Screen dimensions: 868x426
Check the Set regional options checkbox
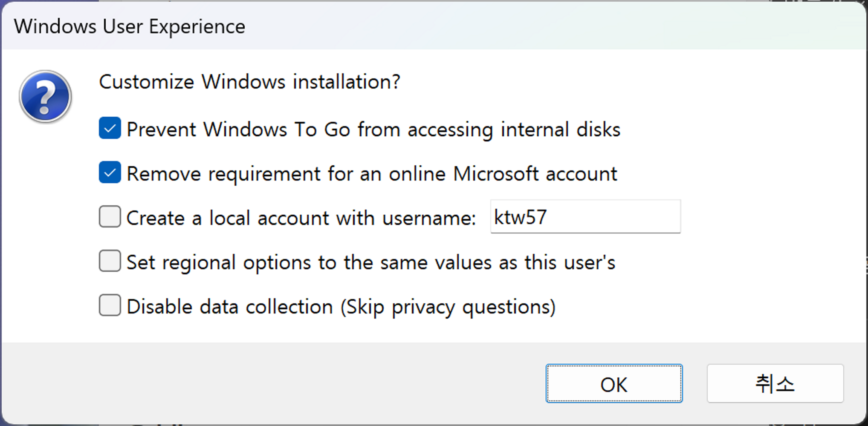coord(110,261)
